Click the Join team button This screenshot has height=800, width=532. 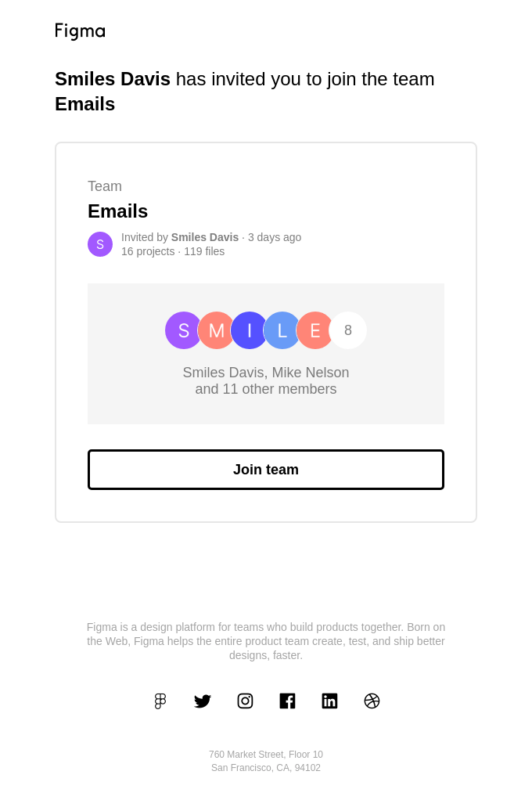tap(266, 470)
